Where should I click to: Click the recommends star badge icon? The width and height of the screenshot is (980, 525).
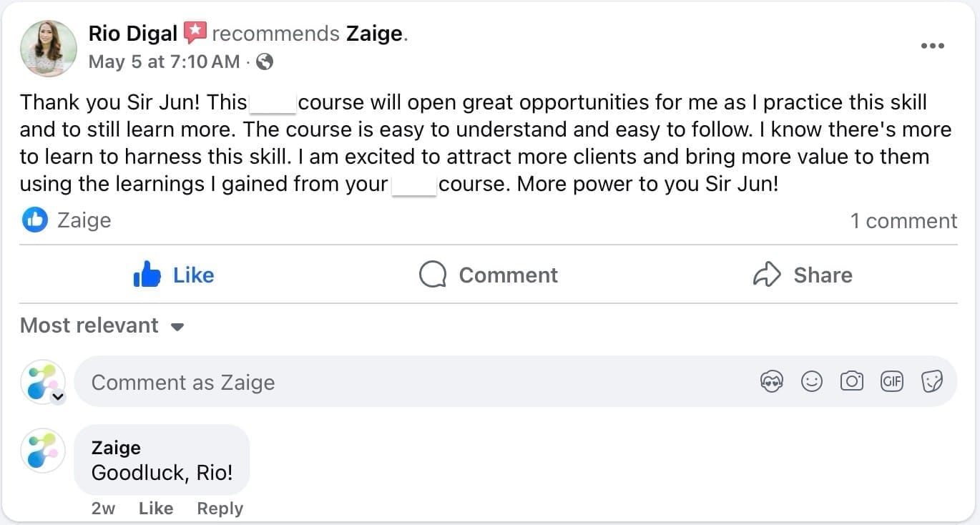pyautogui.click(x=195, y=33)
